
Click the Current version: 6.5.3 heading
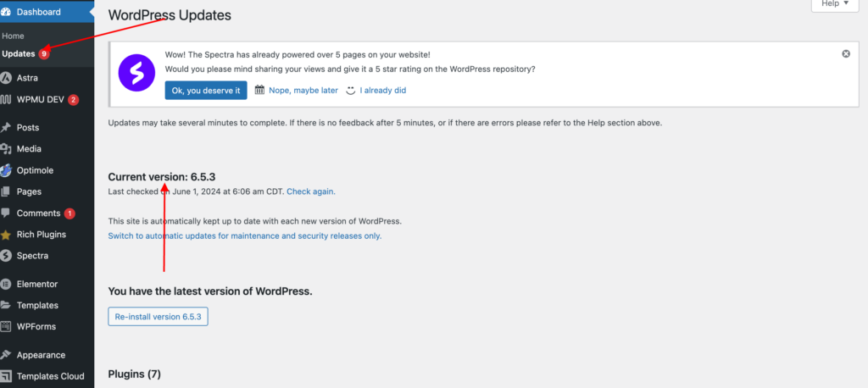click(162, 177)
